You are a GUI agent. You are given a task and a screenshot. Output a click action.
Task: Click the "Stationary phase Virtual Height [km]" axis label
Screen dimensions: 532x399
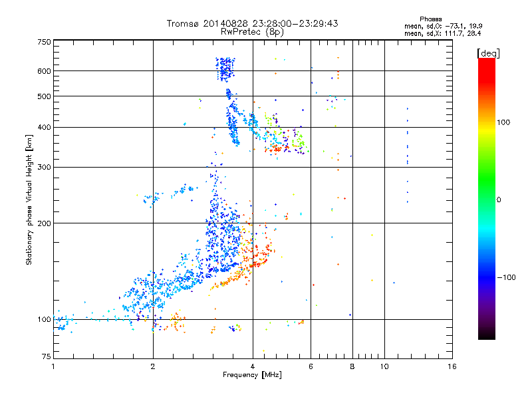coord(29,199)
